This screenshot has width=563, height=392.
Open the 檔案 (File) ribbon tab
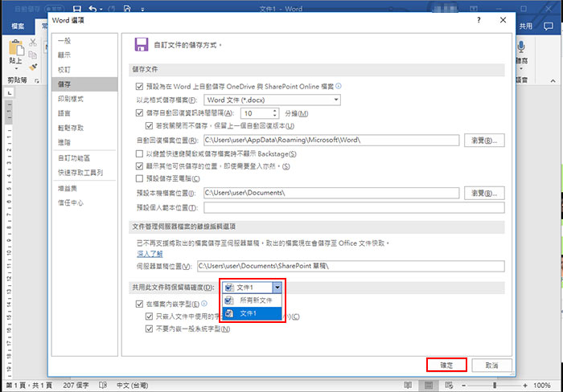pyautogui.click(x=18, y=27)
